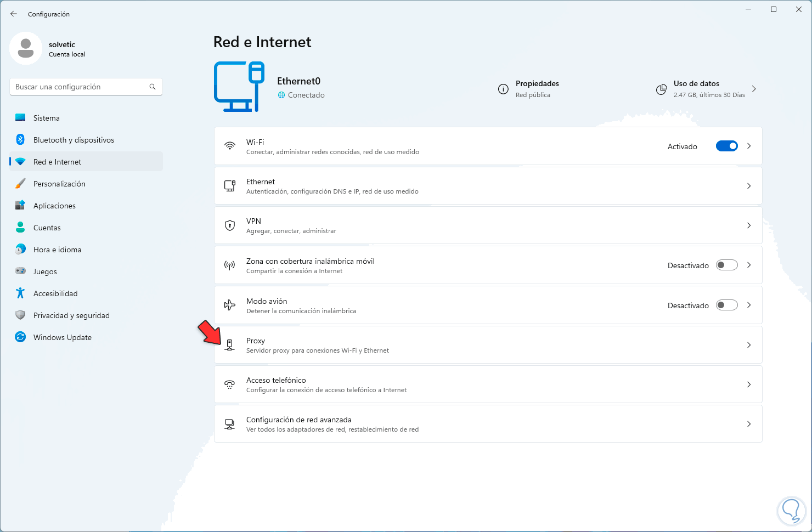Open Juegos settings

86,271
